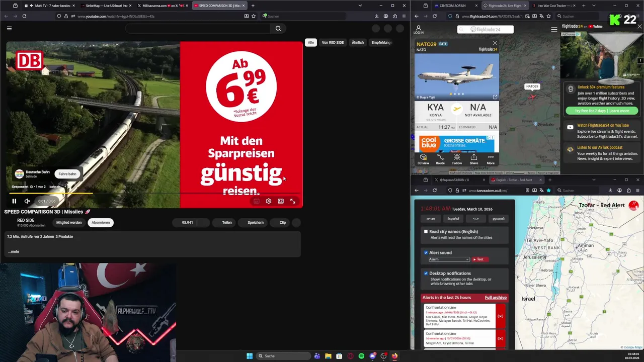This screenshot has width=644, height=362.
Task: Enter fullscreen in the YouTube player
Action: [x=293, y=201]
